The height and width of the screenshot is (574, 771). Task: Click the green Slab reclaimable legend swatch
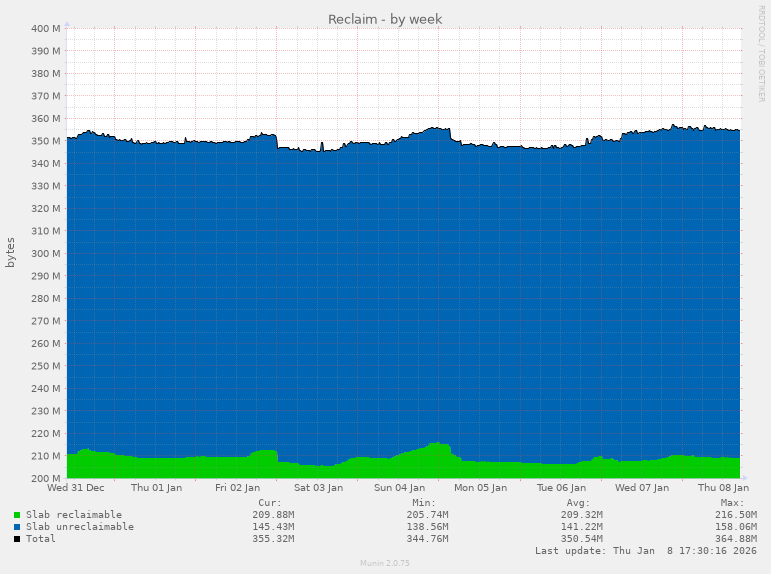[17, 515]
